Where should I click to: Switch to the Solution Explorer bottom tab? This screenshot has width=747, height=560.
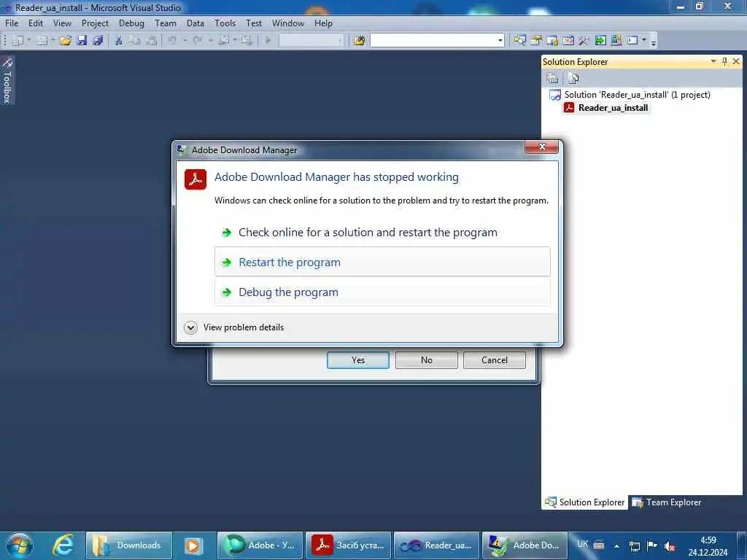[x=585, y=502]
